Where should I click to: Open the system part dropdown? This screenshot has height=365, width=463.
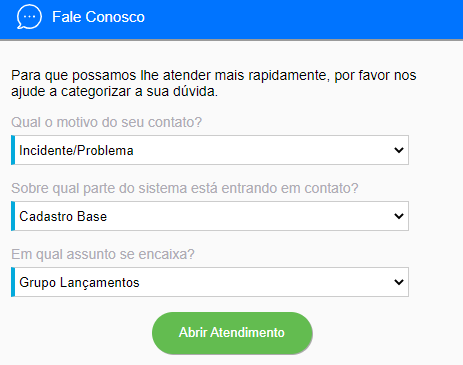[x=210, y=216]
